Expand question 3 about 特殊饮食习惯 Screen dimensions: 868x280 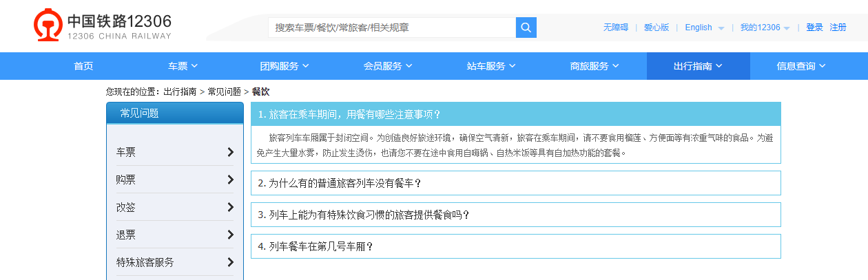click(x=516, y=215)
